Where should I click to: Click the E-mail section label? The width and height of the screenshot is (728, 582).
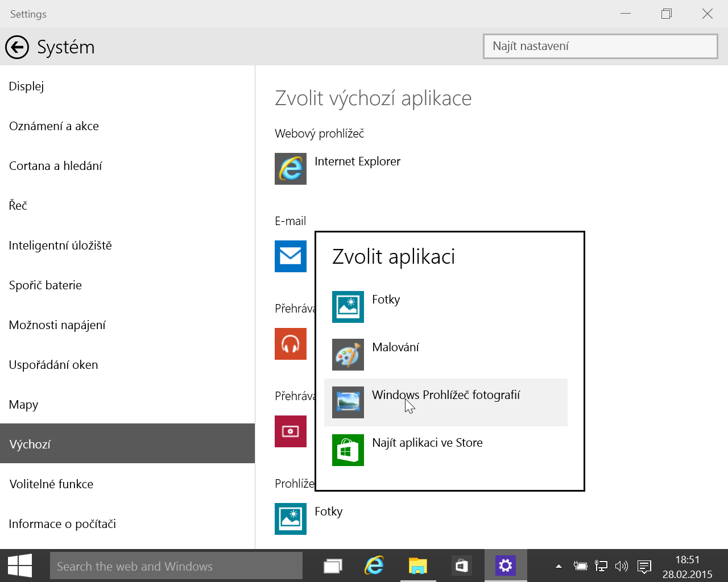click(x=290, y=221)
